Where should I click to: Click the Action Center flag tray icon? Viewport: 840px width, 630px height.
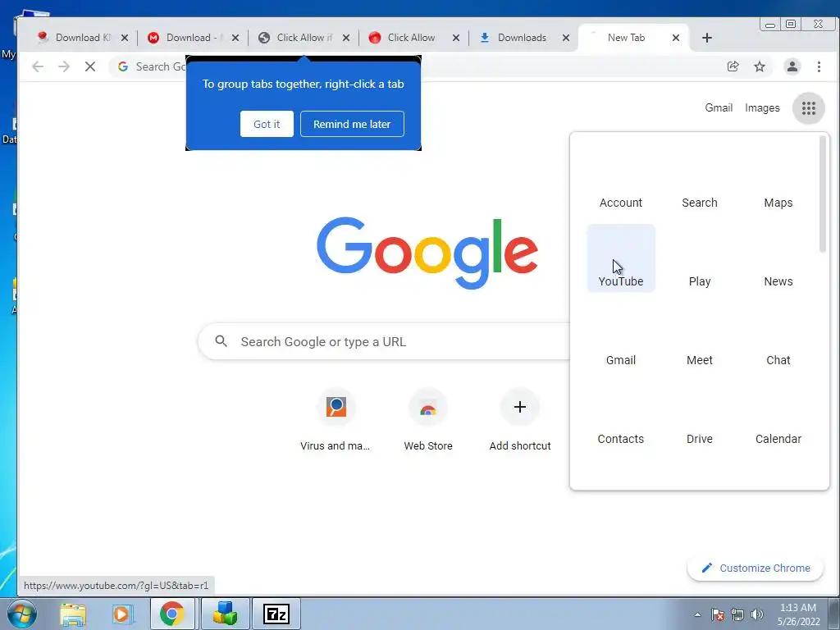pyautogui.click(x=718, y=614)
